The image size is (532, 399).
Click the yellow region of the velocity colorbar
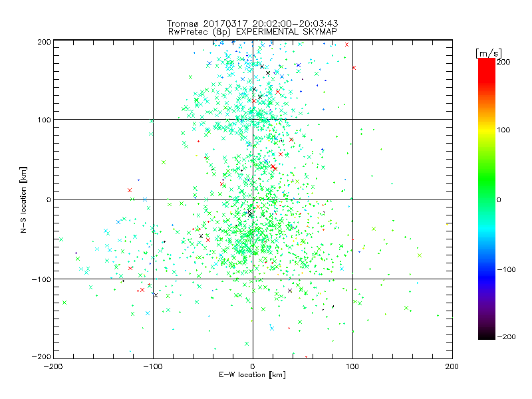click(487, 130)
